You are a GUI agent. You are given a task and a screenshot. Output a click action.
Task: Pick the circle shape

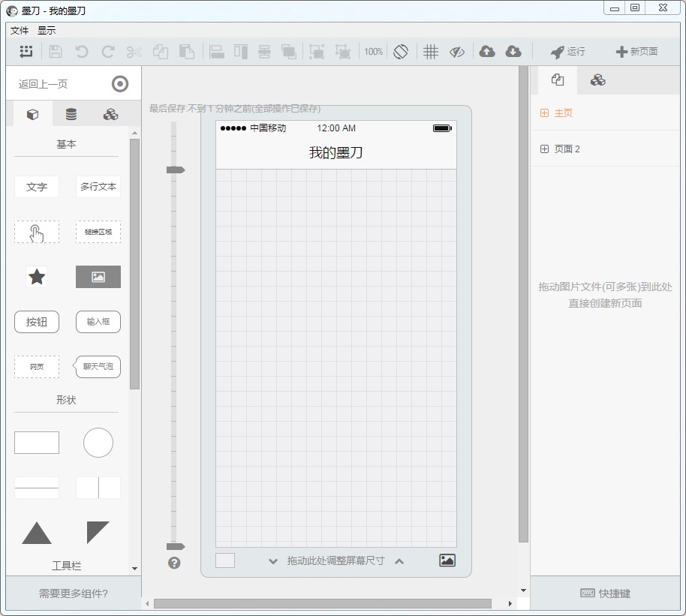coord(98,443)
